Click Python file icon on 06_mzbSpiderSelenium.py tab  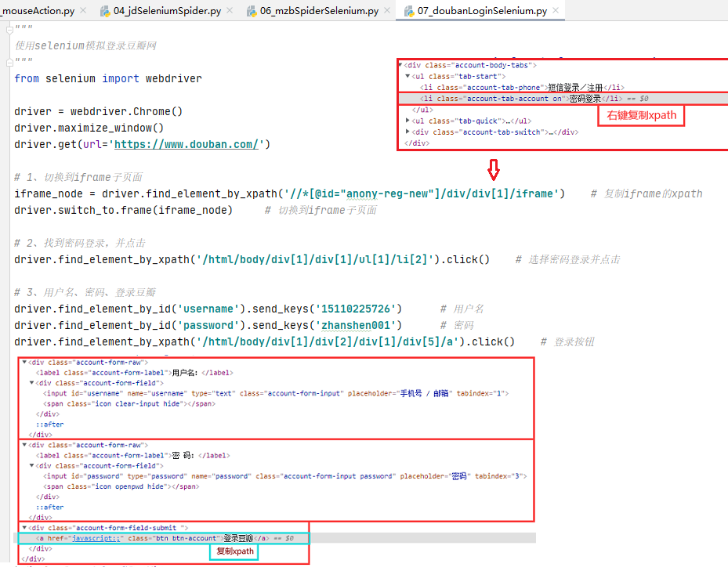pos(252,11)
